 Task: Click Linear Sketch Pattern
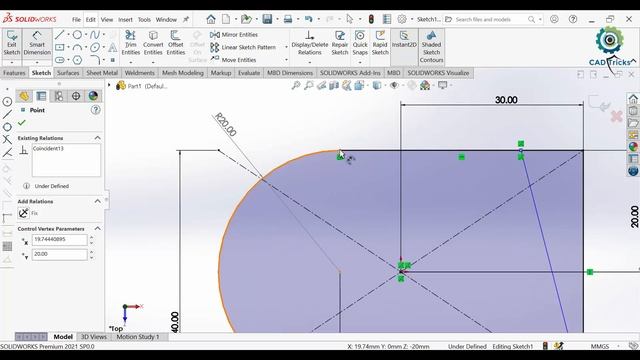(243, 47)
